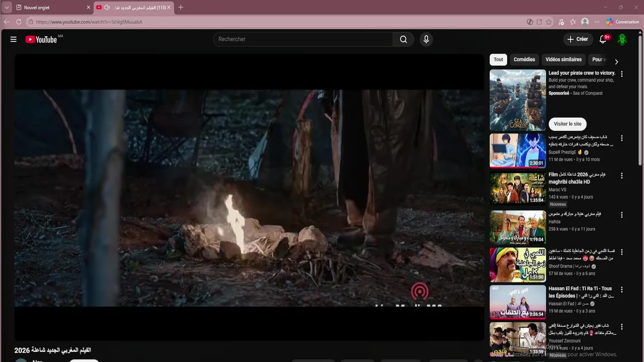Viewport: 644px width, 362px height.
Task: Open the Youssef Zenzouni channel name
Action: tap(565, 341)
